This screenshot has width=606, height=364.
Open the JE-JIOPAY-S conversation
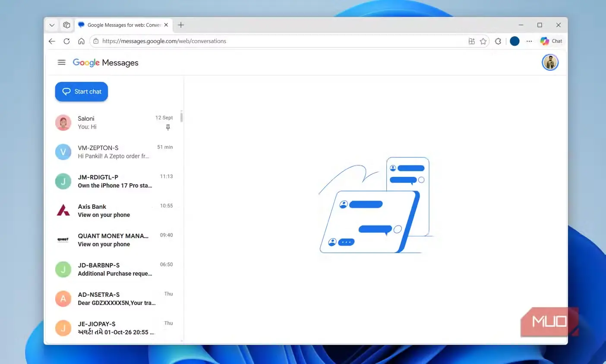tap(115, 328)
